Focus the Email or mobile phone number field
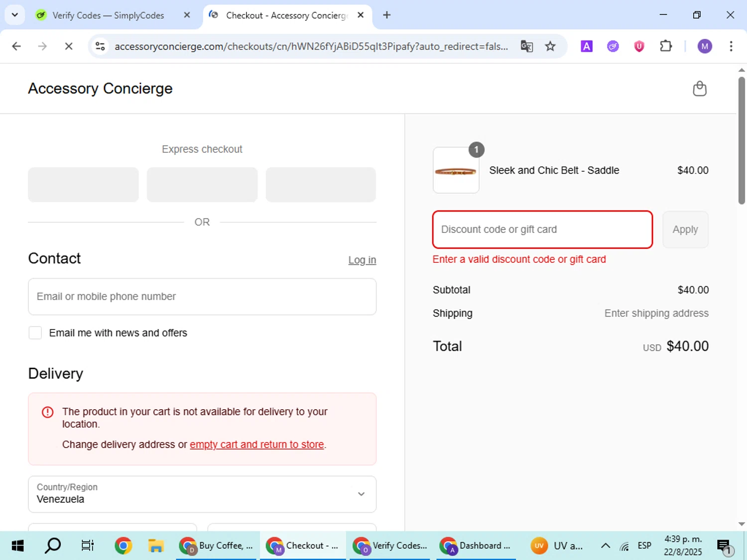The width and height of the screenshot is (747, 560). coord(202,297)
